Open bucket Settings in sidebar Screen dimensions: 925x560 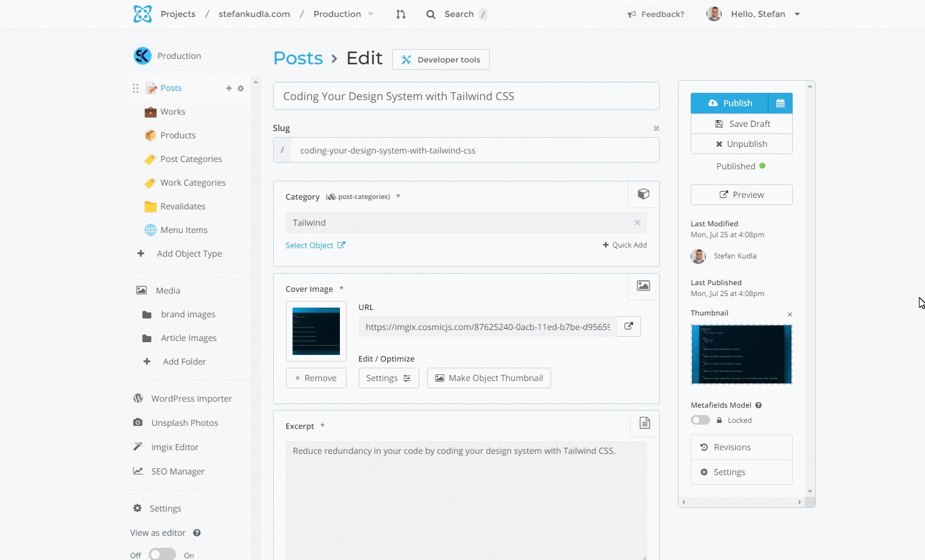[157, 508]
